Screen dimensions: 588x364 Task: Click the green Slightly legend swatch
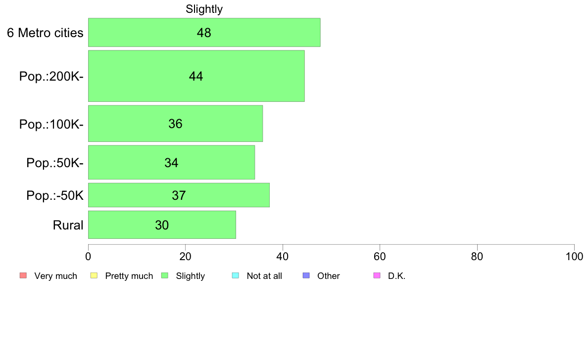point(165,275)
